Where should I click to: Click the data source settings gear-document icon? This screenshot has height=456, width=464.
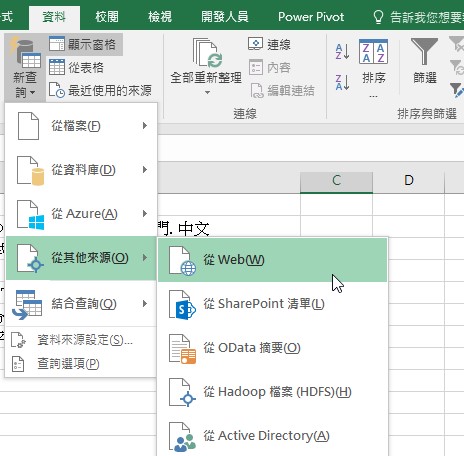(18, 340)
